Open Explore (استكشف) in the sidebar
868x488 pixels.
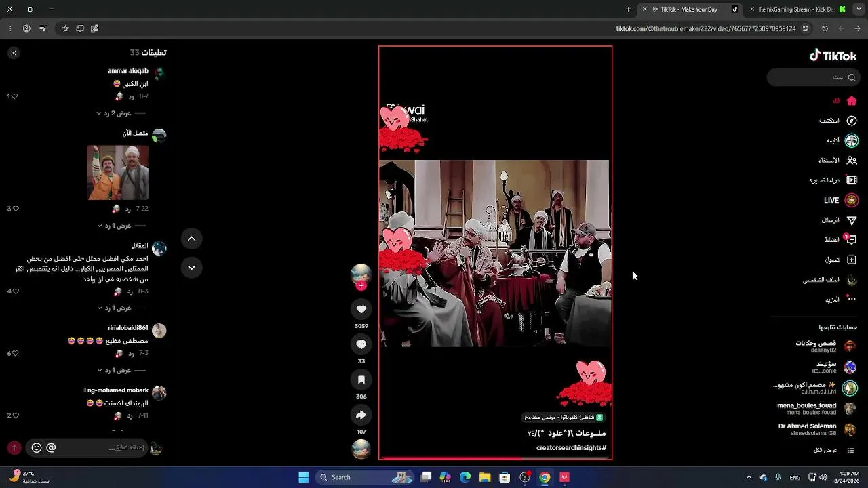(838, 121)
